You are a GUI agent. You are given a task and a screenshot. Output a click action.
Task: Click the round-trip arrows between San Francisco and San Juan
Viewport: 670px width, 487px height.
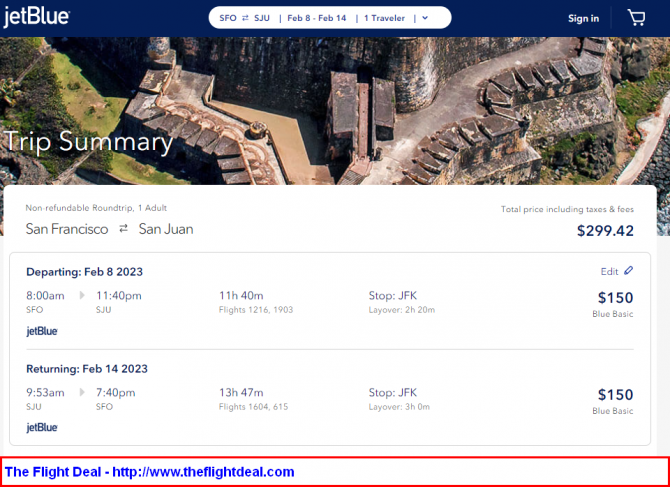[x=123, y=229]
